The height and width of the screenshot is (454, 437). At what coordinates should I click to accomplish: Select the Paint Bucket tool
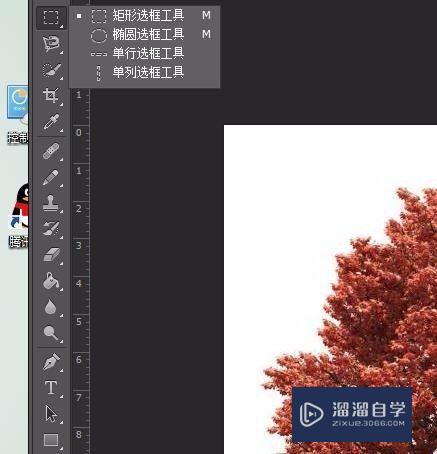click(51, 281)
